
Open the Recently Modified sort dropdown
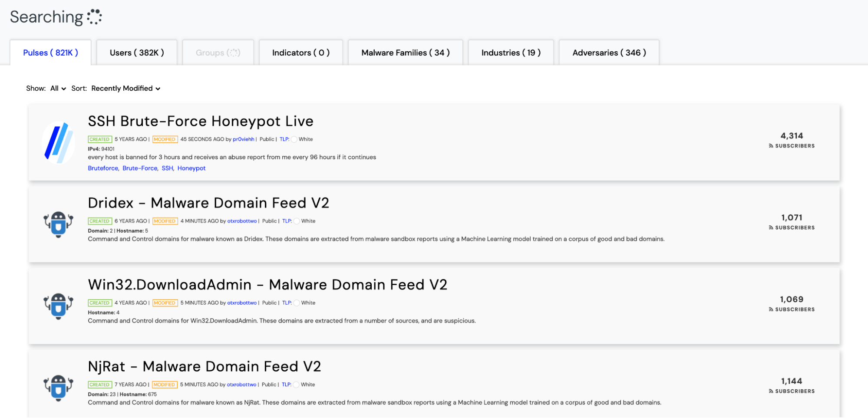coord(126,89)
